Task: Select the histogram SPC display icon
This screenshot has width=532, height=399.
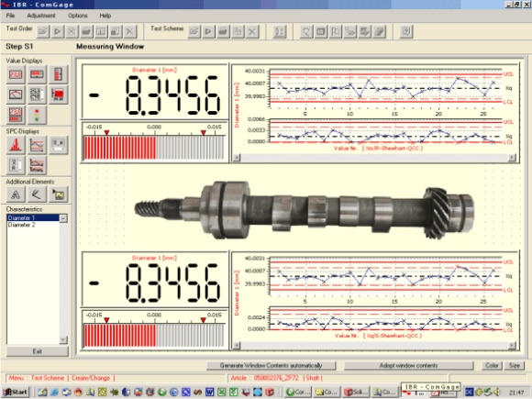Action: coord(16,145)
